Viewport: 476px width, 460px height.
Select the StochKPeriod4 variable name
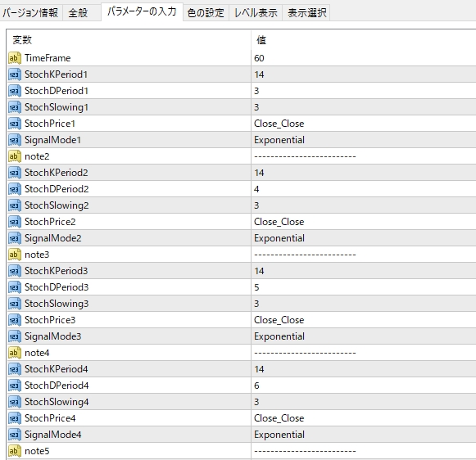(57, 369)
